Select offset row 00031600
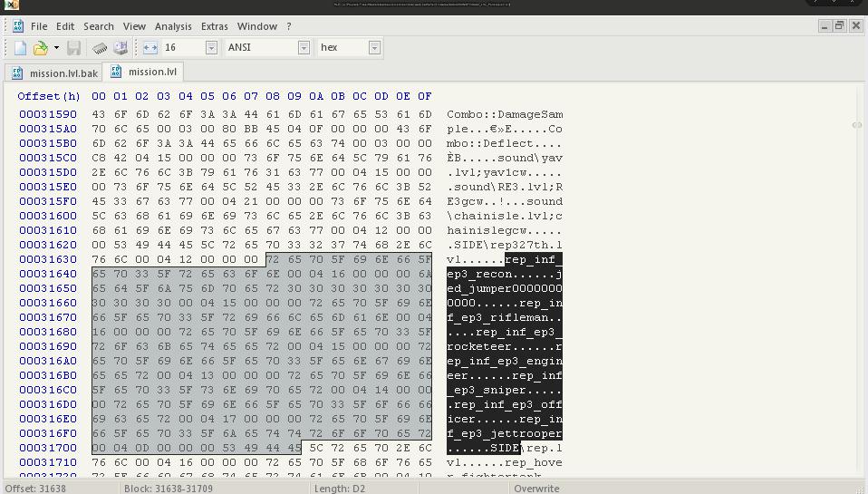This screenshot has width=868, height=494. pos(48,216)
